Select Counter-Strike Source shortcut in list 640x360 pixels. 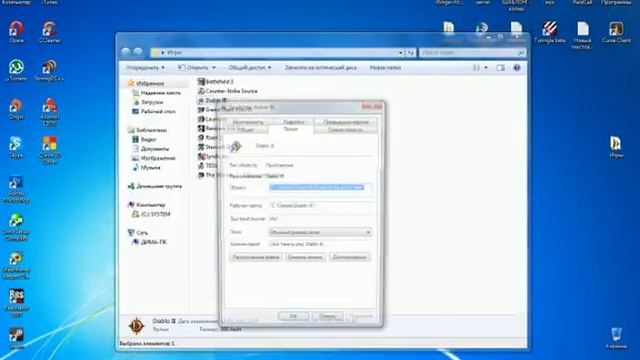(227, 91)
